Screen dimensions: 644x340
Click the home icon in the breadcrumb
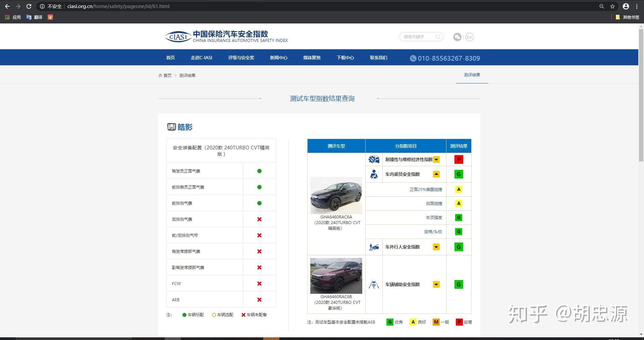160,75
